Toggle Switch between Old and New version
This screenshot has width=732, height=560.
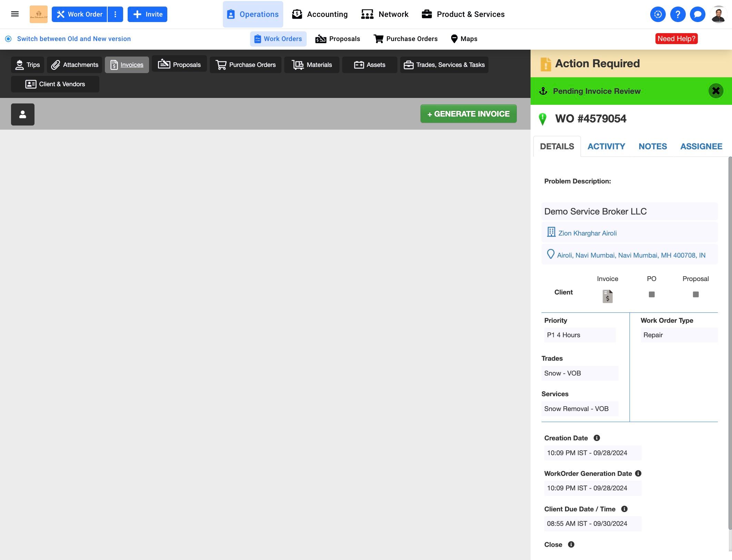coord(8,39)
